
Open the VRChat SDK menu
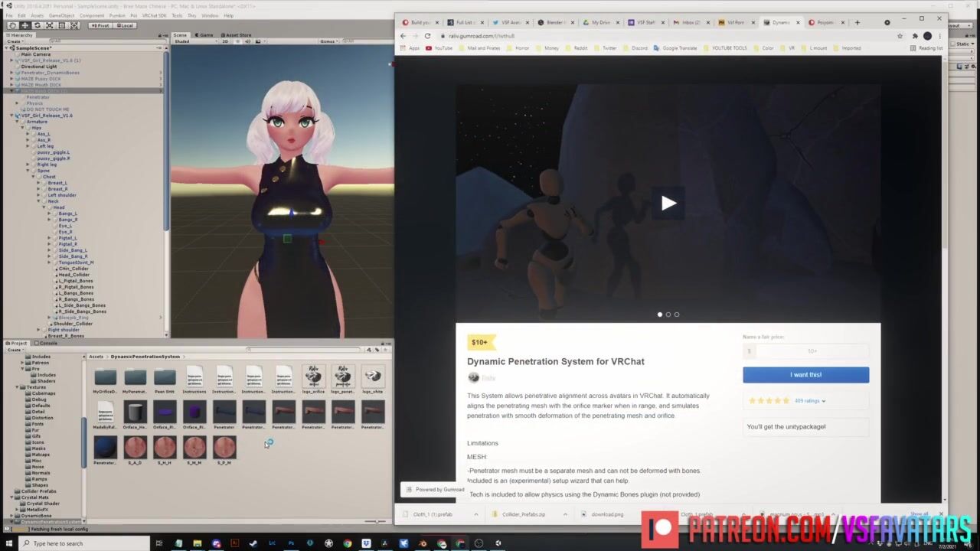tap(154, 15)
